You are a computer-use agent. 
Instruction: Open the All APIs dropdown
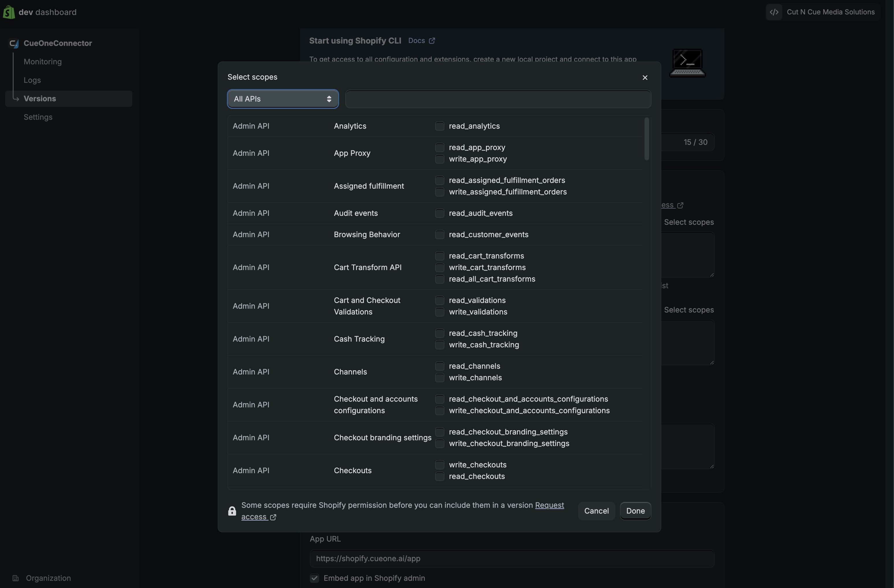pyautogui.click(x=283, y=99)
